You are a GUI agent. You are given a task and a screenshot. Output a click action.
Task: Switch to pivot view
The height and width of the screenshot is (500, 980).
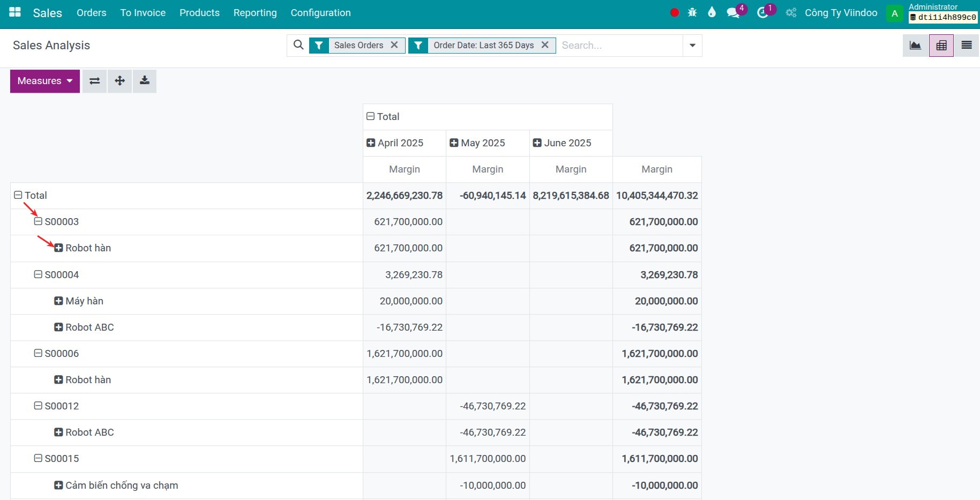(x=941, y=46)
